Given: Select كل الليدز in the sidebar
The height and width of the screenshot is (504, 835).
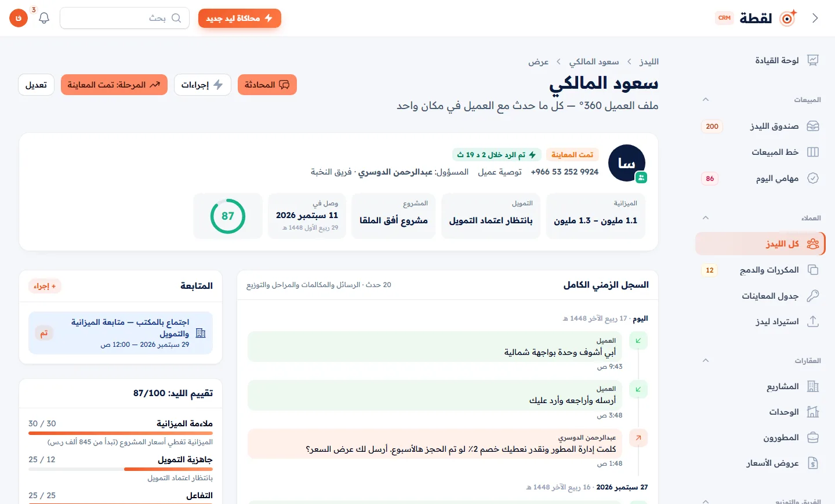Looking at the screenshot, I should point(760,244).
